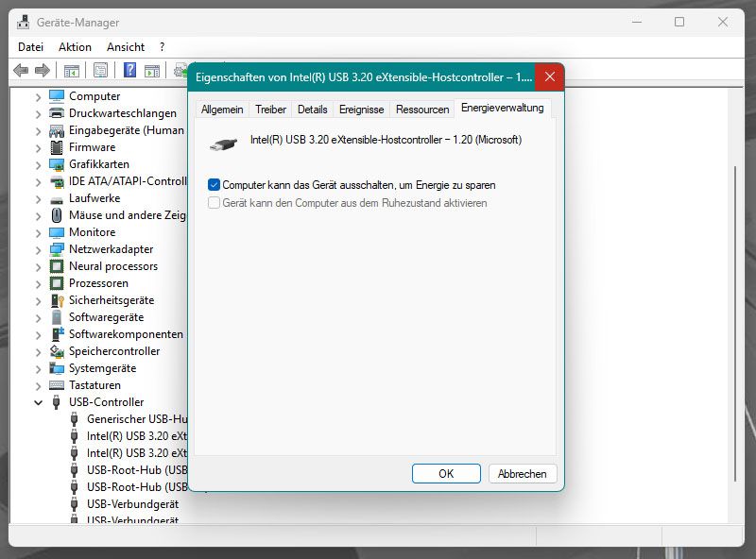Click the Abbrechen button

click(x=523, y=474)
